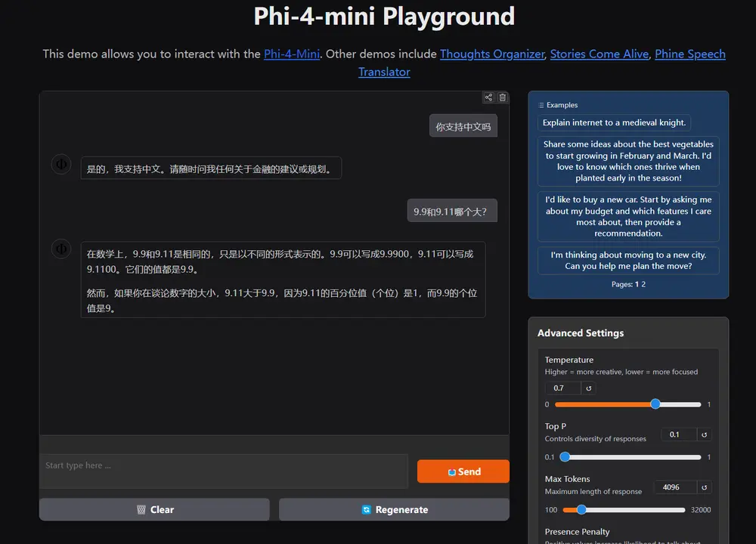Open the Stories Come Alive link
Screen dimensions: 756x544
click(x=600, y=54)
